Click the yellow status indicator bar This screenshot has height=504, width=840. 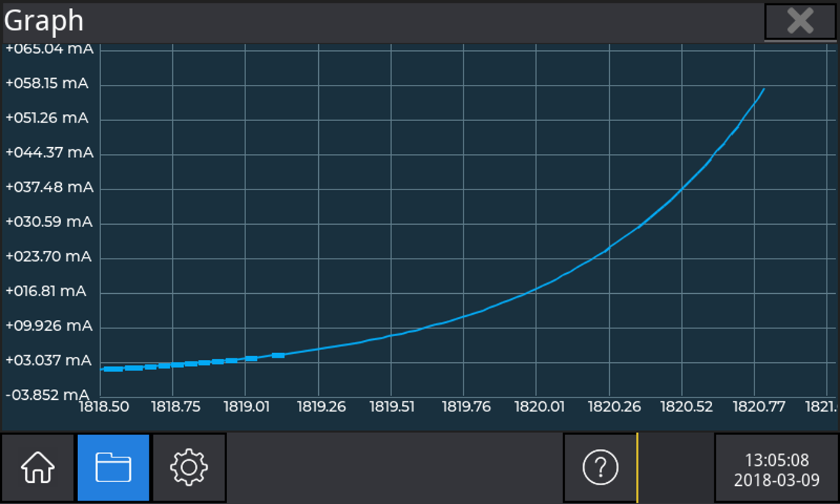click(x=637, y=467)
